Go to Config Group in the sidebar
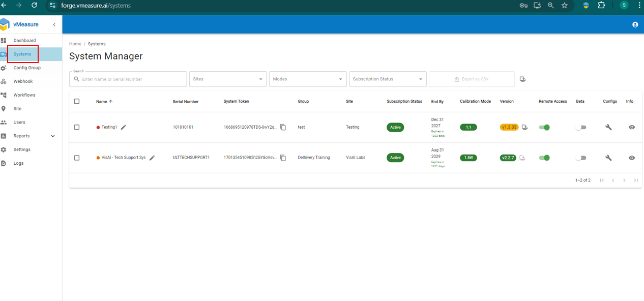This screenshot has width=644, height=301. click(x=27, y=68)
